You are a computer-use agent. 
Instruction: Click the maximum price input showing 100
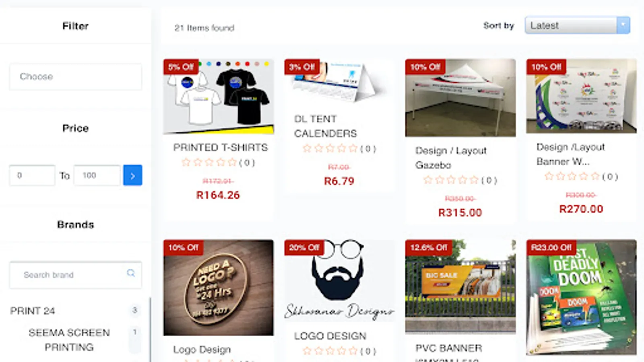point(97,175)
